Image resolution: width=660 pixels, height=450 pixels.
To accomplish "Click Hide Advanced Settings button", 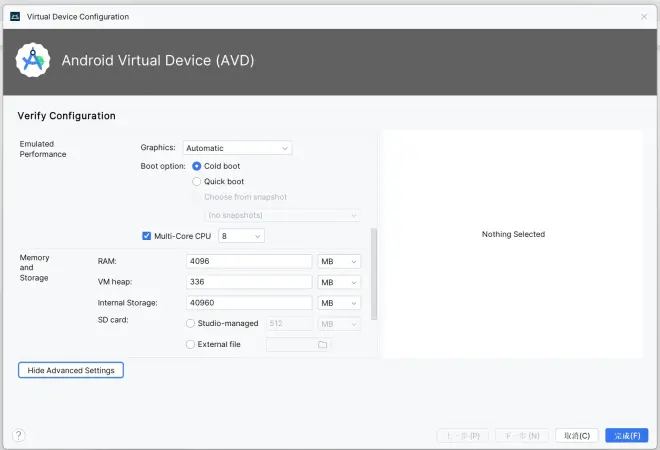I will pos(71,370).
